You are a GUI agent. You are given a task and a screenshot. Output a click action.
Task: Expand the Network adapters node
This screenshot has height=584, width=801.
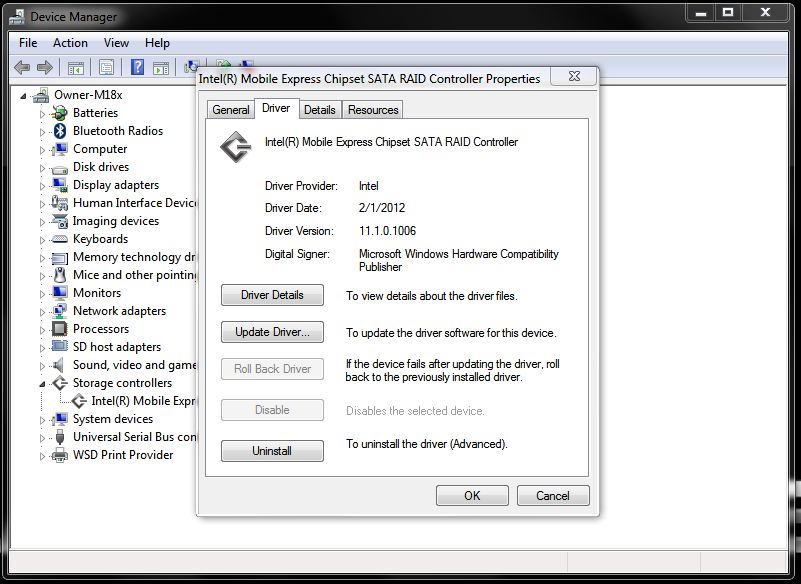click(42, 312)
